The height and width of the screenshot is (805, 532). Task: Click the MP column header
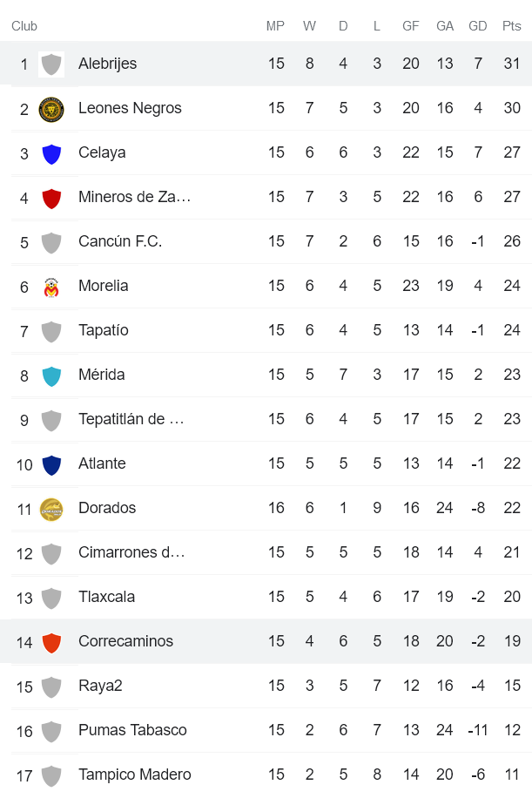point(275,26)
